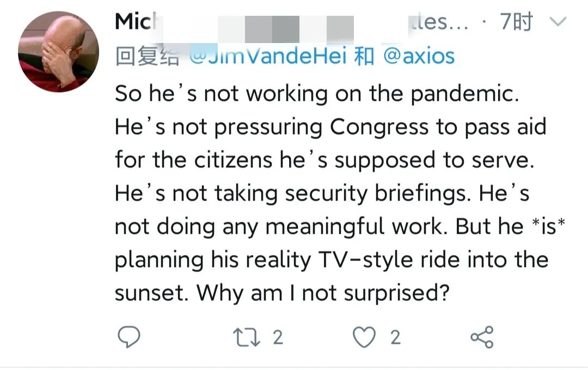Click the 7时 timestamp
Viewport: 588px width, 370px height.
coord(516,21)
